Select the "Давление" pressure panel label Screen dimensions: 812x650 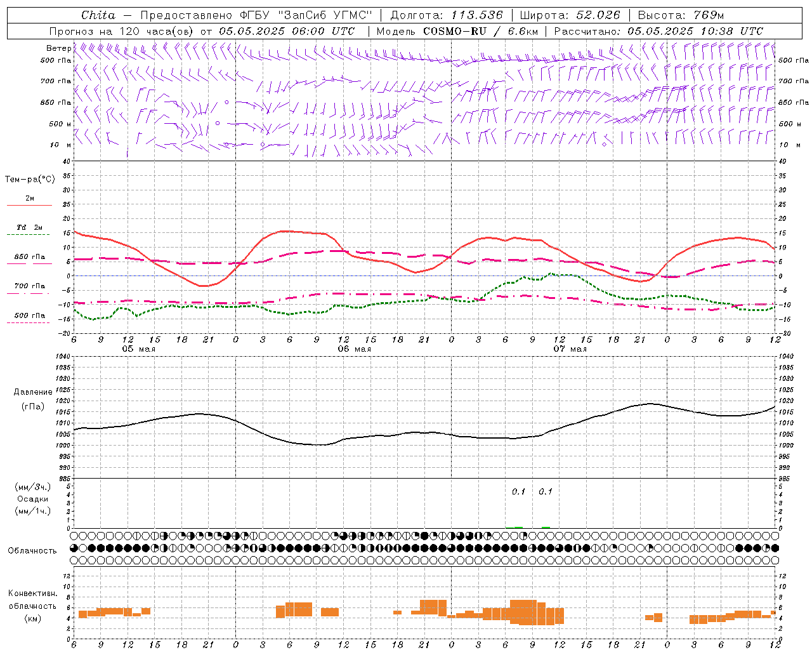coord(33,392)
